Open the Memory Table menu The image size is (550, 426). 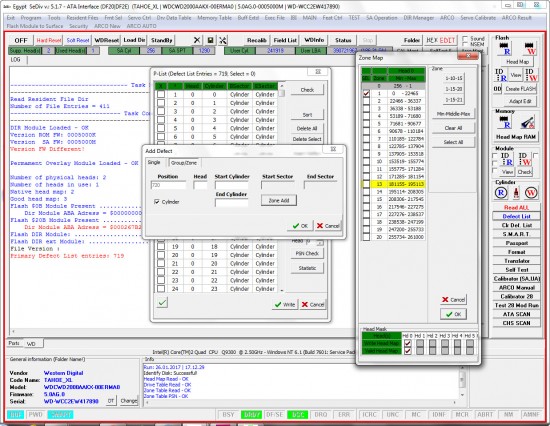point(214,18)
